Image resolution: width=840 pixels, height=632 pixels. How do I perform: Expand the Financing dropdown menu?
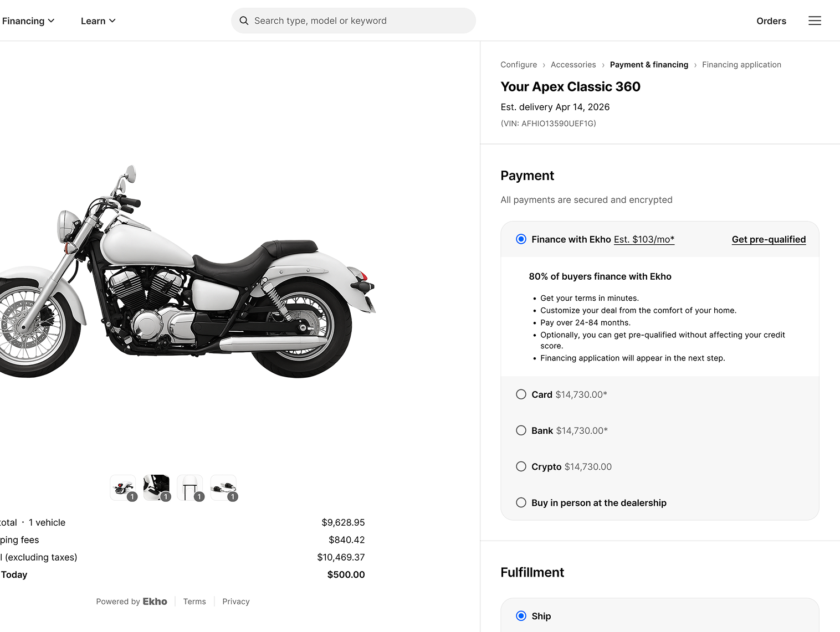tap(28, 21)
